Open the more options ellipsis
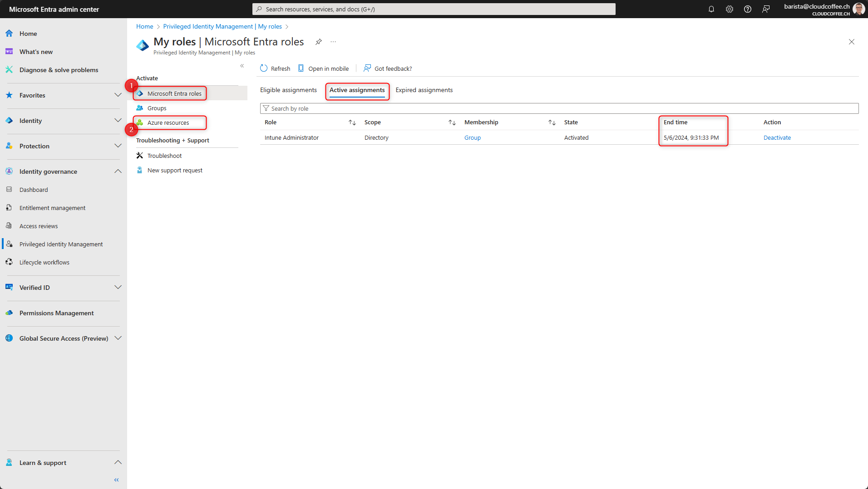 [x=333, y=42]
